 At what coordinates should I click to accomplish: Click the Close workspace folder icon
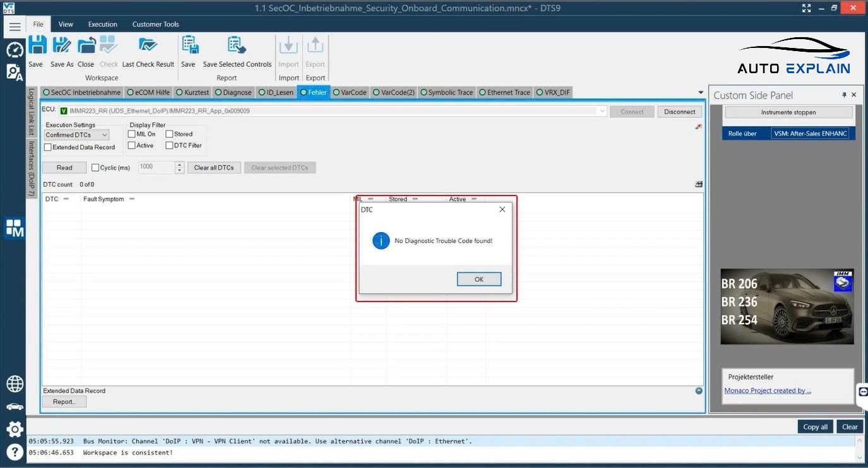[x=86, y=47]
